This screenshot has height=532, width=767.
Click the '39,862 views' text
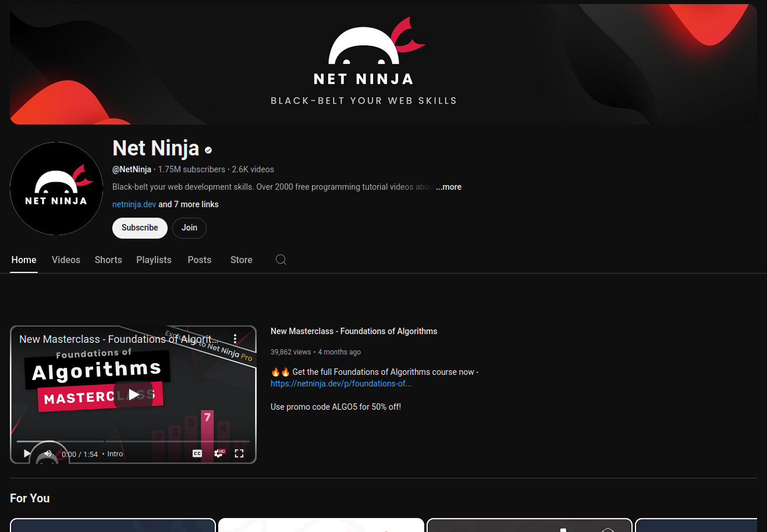coord(290,352)
